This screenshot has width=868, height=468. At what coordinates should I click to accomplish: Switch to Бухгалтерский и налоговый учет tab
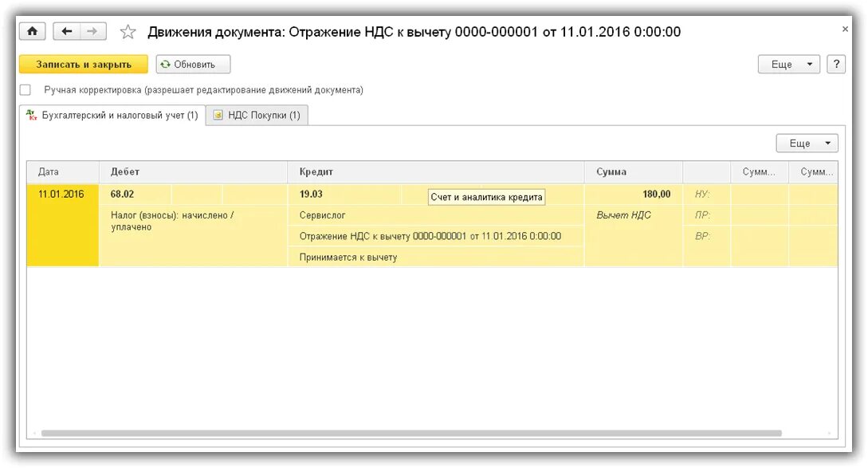pyautogui.click(x=112, y=115)
